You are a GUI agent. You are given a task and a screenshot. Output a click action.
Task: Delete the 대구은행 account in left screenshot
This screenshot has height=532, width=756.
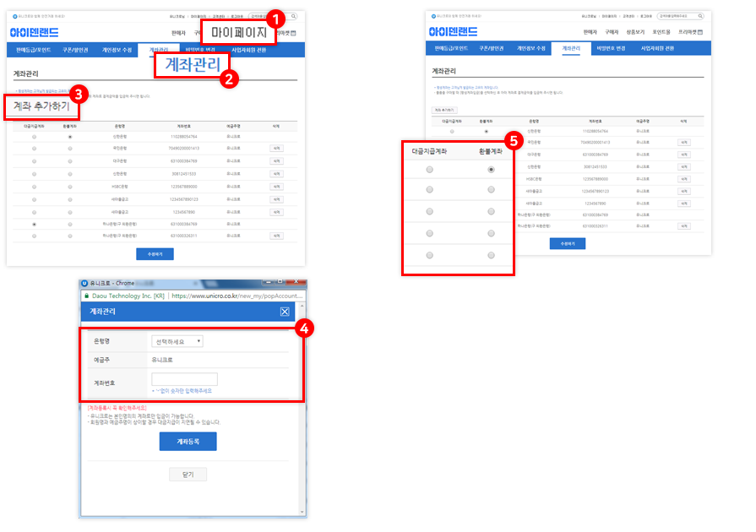coord(277,161)
